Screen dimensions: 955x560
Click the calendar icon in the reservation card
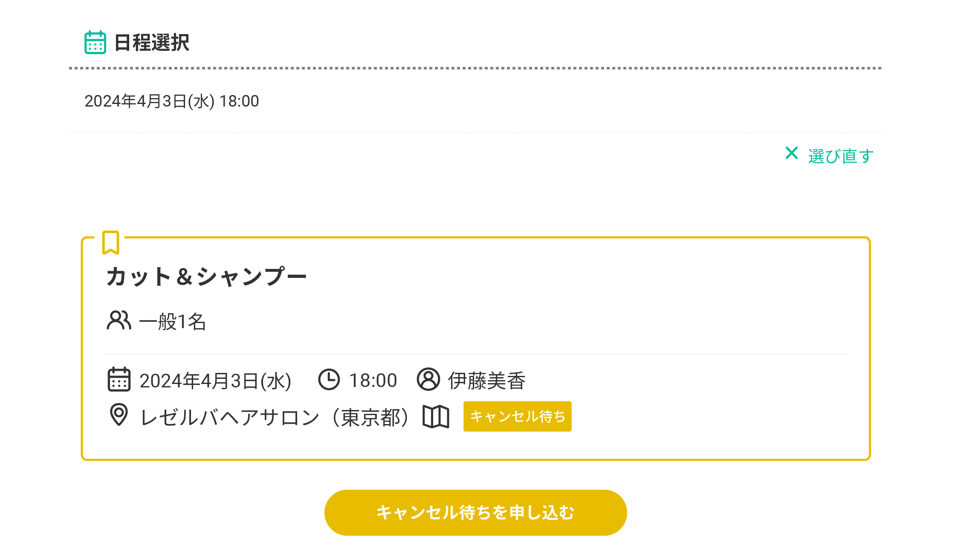click(x=119, y=380)
